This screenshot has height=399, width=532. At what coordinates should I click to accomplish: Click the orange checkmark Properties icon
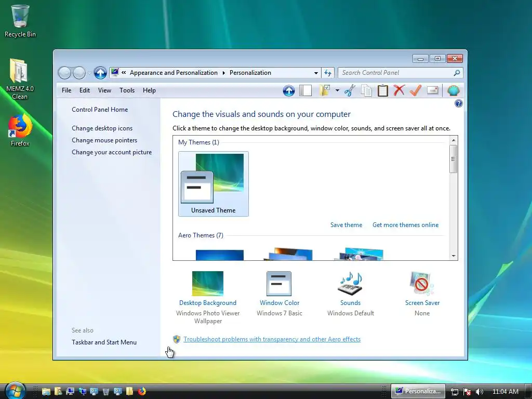(416, 90)
